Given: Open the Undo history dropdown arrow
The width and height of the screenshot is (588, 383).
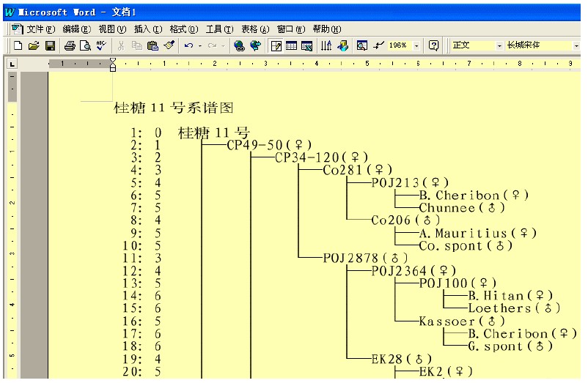Looking at the screenshot, I should pos(200,45).
